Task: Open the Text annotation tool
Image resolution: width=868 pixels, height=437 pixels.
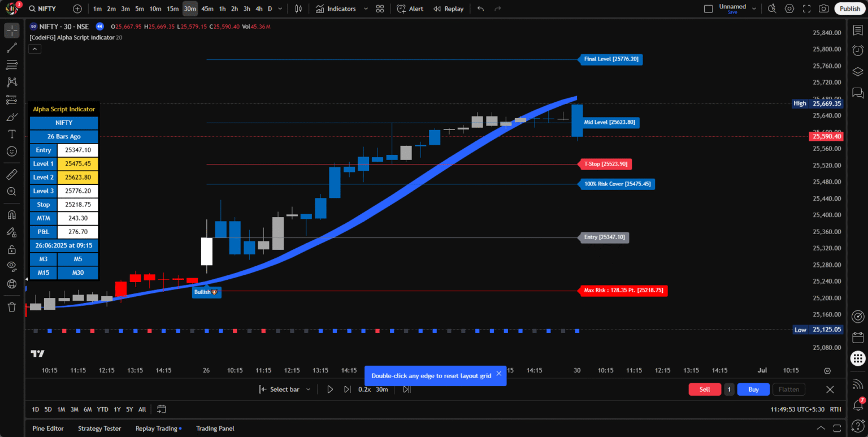Action: tap(12, 134)
